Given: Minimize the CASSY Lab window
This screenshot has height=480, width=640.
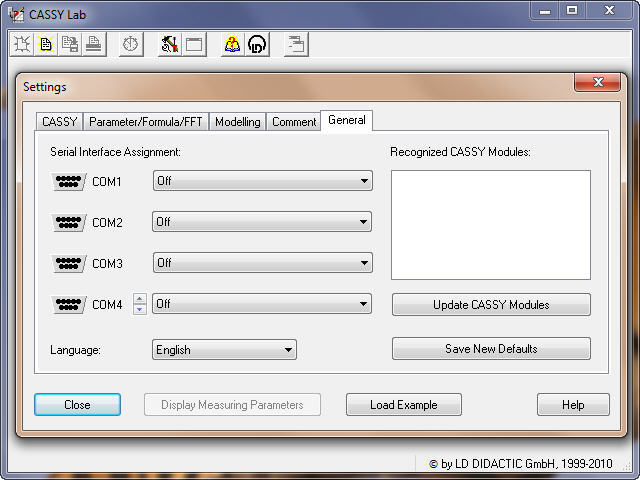Looking at the screenshot, I should [545, 11].
